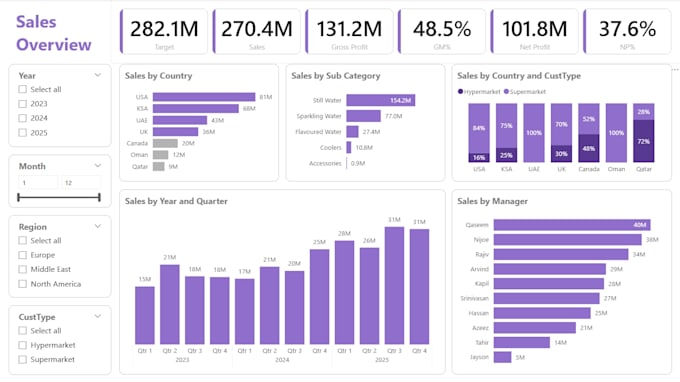The image size is (680, 382).
Task: Select the Nijoe bar in Sales by Manager
Action: coord(568,239)
